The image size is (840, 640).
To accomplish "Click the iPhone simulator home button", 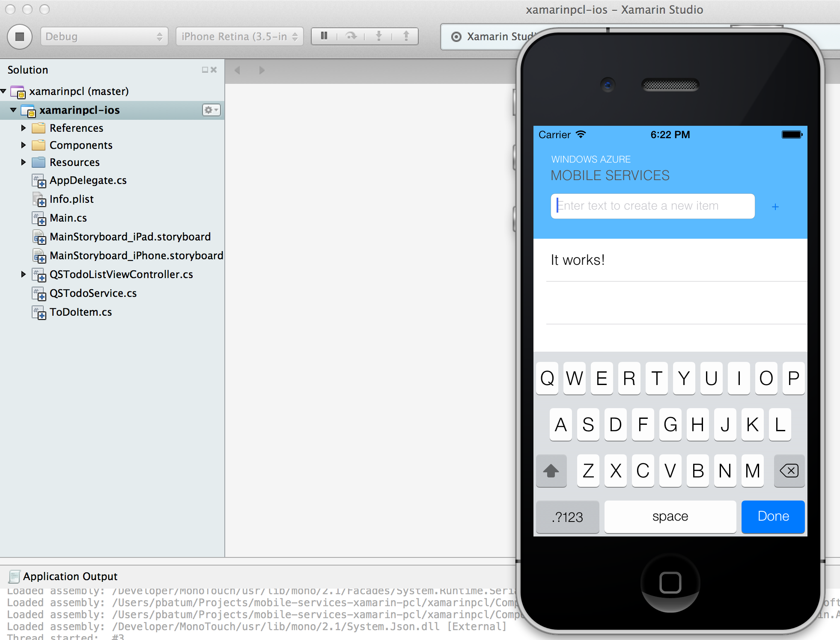I will (x=670, y=583).
